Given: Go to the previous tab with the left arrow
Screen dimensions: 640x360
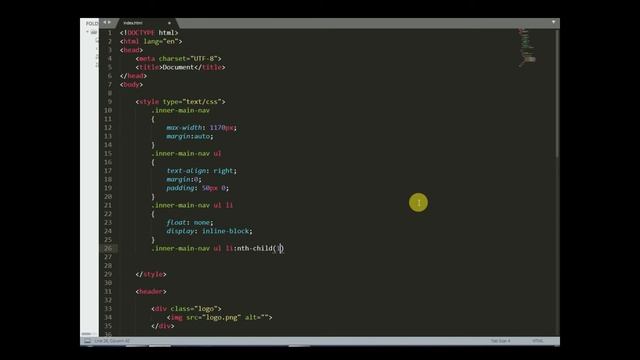Looking at the screenshot, I should tap(104, 22).
